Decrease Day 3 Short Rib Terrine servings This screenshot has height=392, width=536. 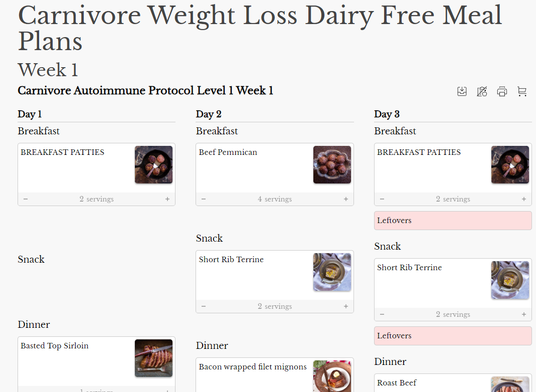382,314
